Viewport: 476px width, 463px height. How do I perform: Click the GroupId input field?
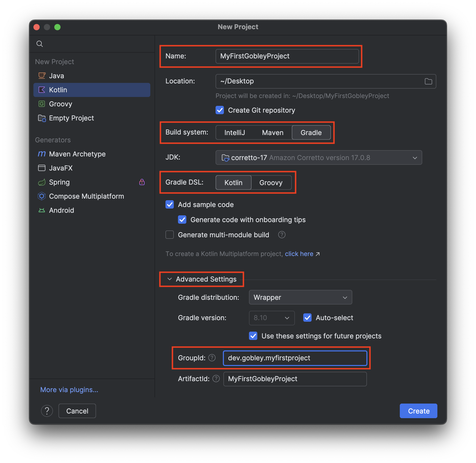click(x=295, y=358)
